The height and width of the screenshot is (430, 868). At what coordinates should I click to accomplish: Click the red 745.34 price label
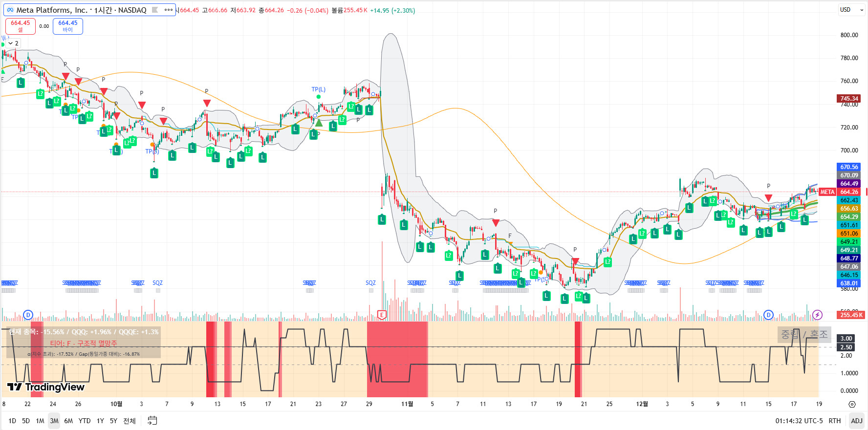pos(849,99)
